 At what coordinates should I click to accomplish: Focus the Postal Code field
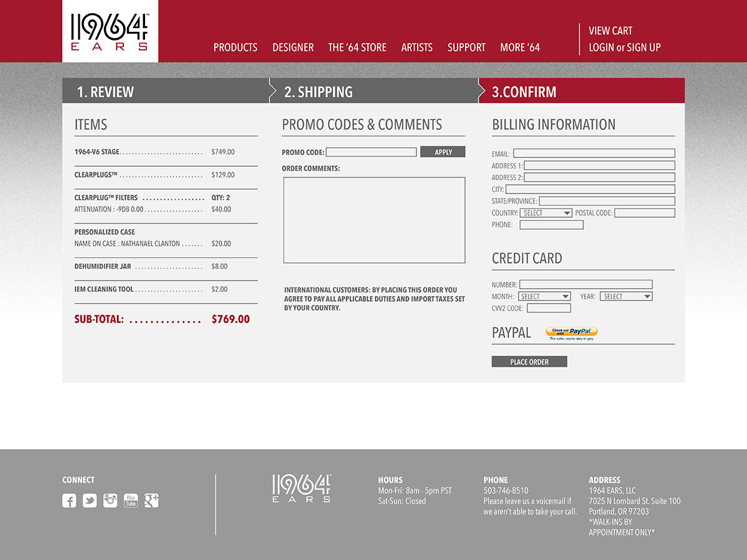(645, 213)
